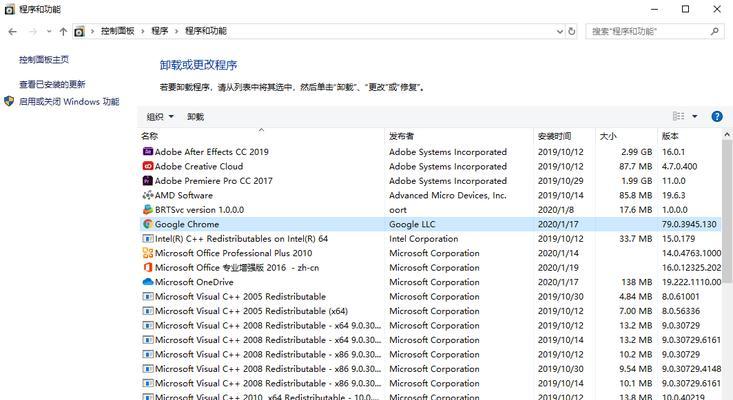This screenshot has height=400, width=733.
Task: Click Advanced Micro Devices, Inc. publisher cell
Action: 448,195
